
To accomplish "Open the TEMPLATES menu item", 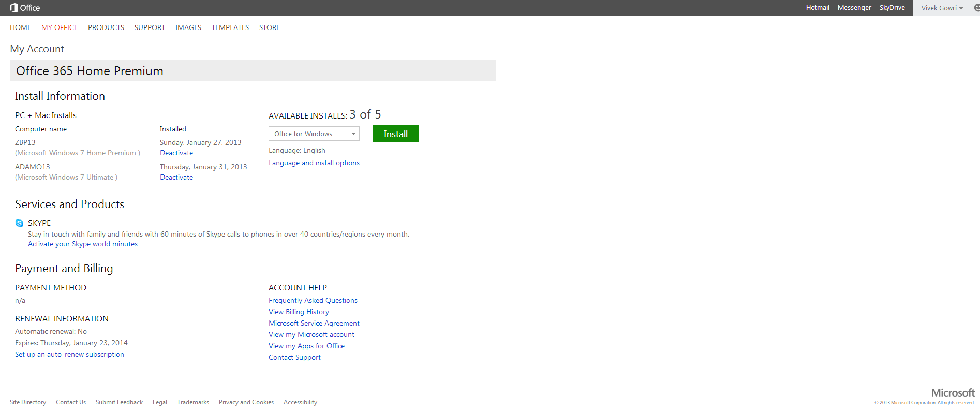I will 230,27.
